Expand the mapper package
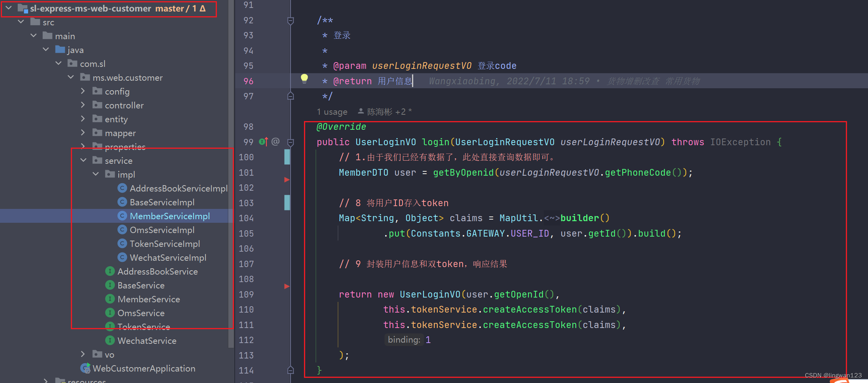This screenshot has width=868, height=383. pos(83,133)
